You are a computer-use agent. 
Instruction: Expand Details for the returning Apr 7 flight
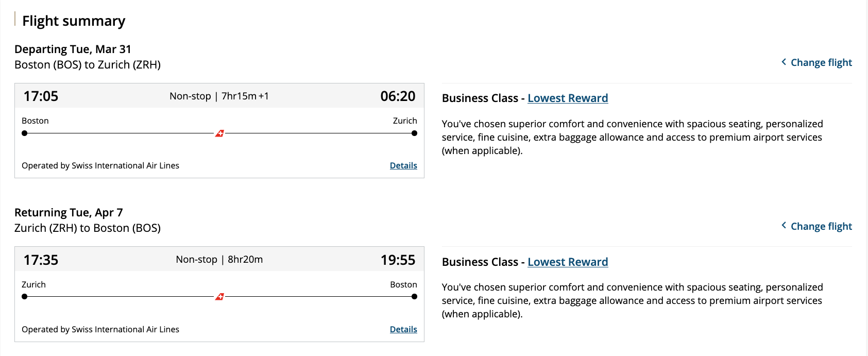pyautogui.click(x=403, y=329)
